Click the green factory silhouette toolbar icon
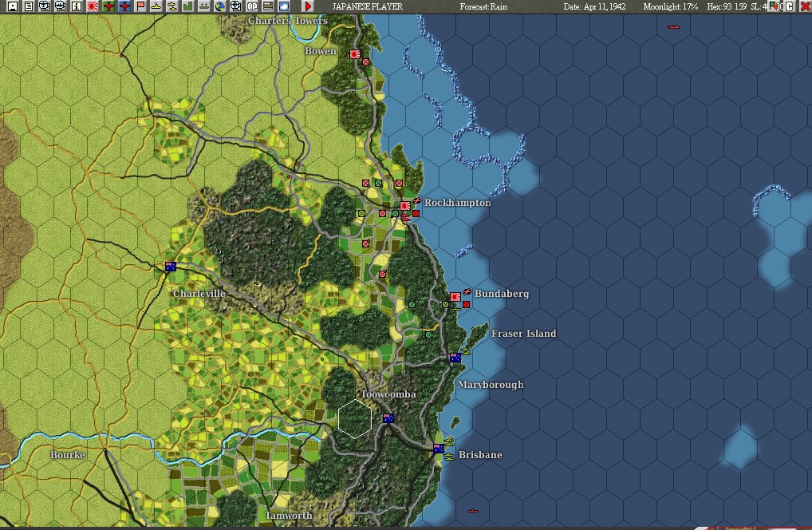Image resolution: width=812 pixels, height=530 pixels. [188, 6]
